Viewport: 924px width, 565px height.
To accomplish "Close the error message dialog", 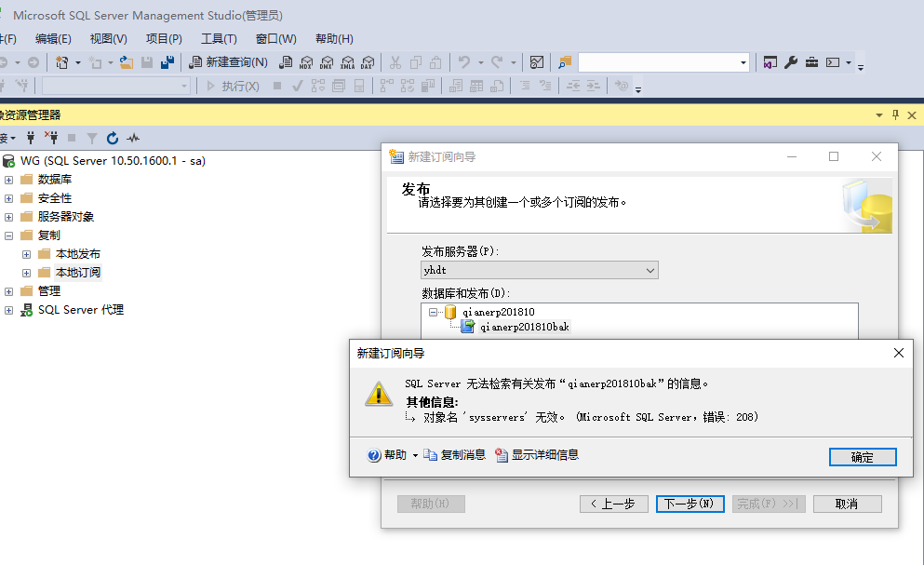I will pos(899,353).
